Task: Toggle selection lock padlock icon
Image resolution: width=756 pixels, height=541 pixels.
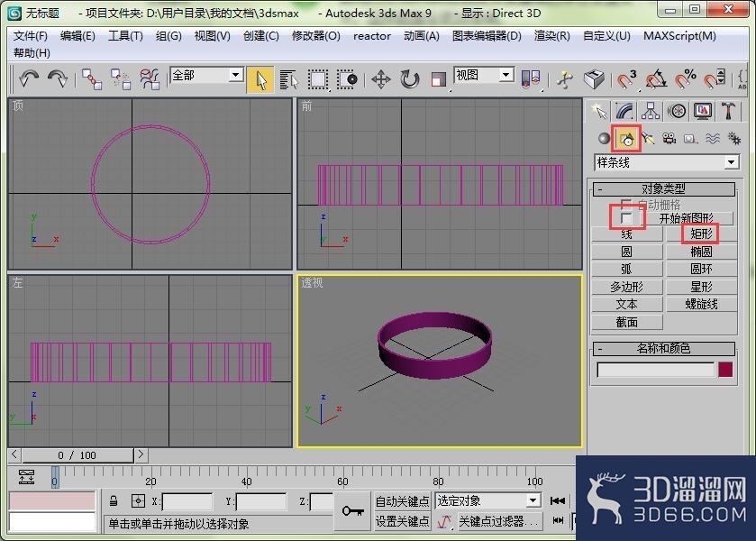Action: tap(114, 501)
